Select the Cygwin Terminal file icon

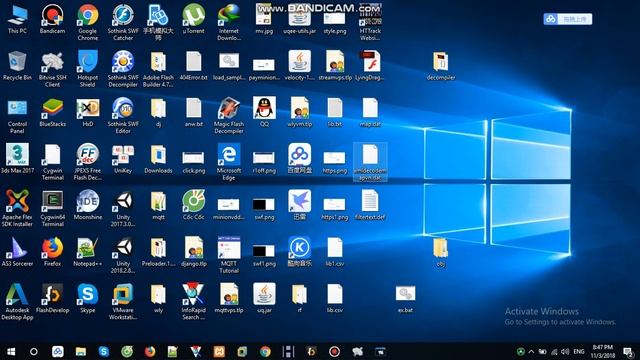tap(52, 162)
